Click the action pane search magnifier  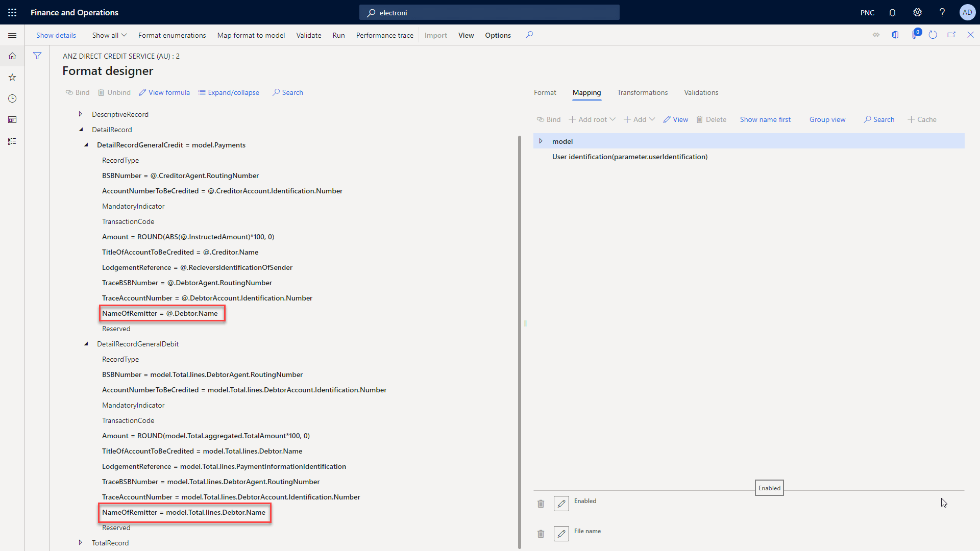point(529,35)
